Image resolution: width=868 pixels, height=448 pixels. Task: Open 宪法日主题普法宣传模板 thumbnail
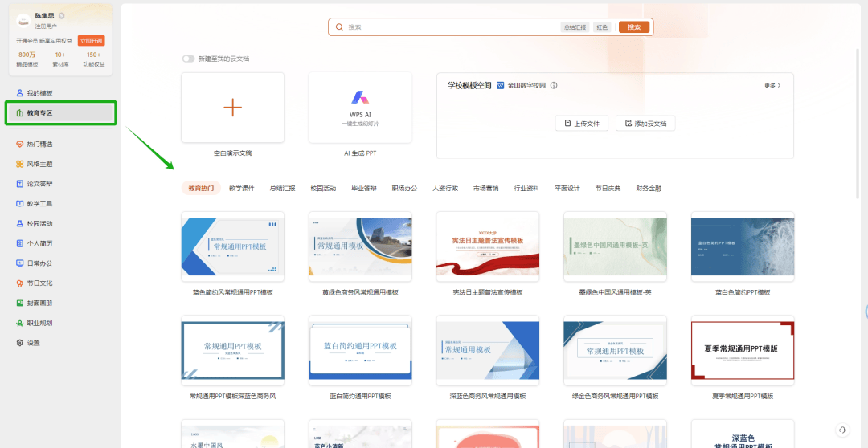point(488,246)
